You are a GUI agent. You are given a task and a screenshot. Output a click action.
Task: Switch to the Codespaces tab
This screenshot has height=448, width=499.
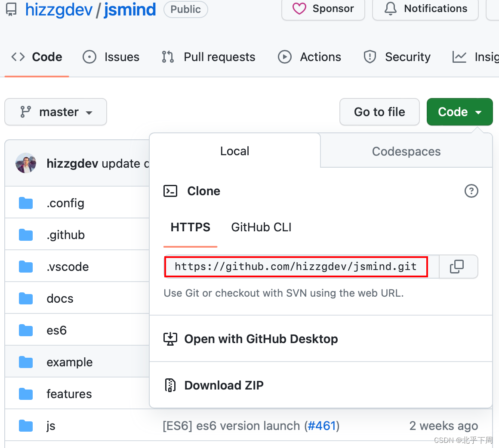407,151
